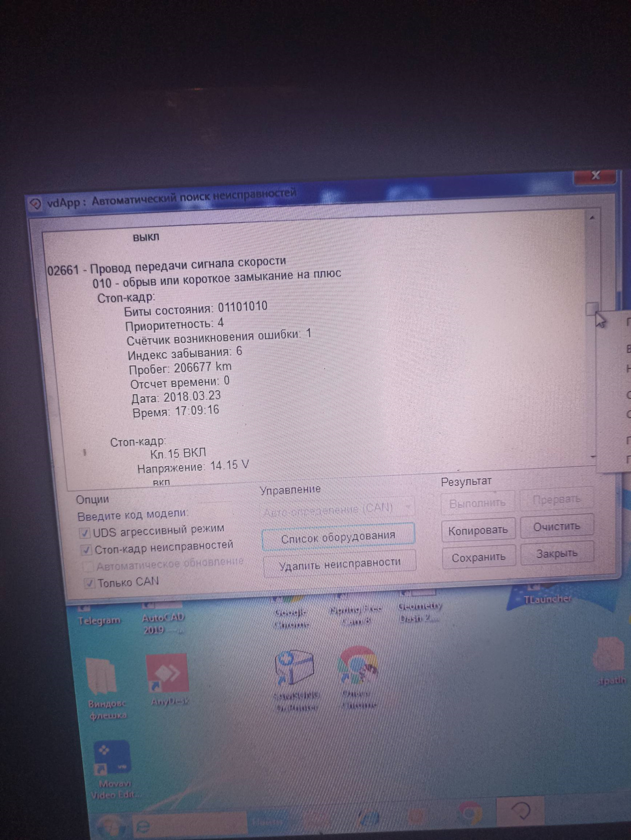Click the 'Отсчет времени: 0' line
The image size is (631, 840).
(180, 383)
